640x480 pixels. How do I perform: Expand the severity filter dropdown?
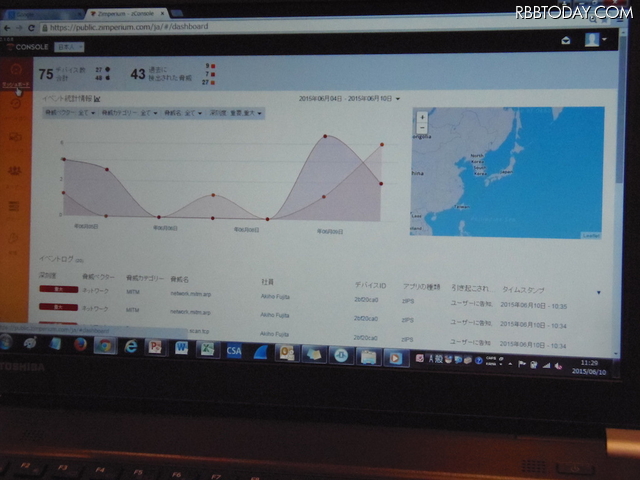236,113
